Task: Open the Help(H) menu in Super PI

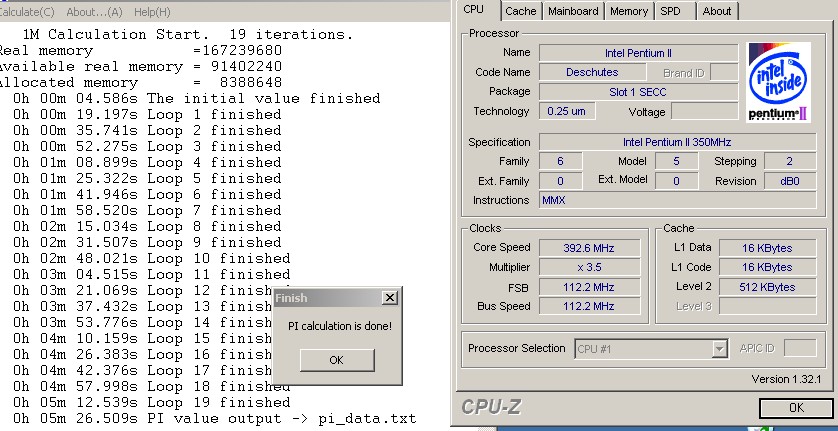Action: pyautogui.click(x=152, y=12)
